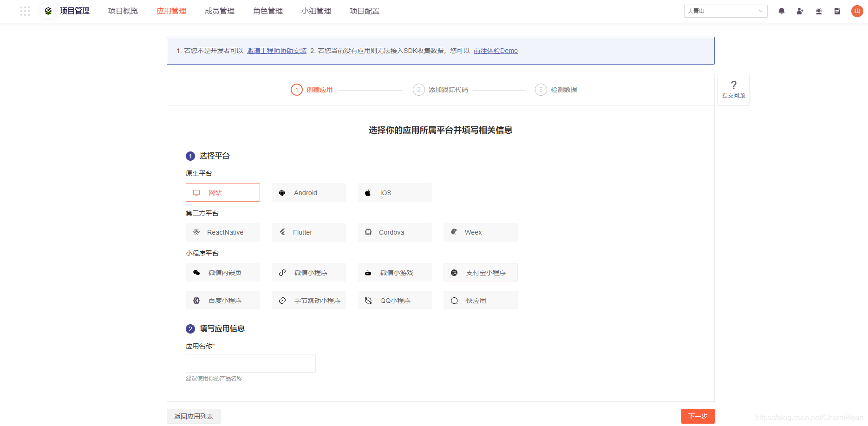Click the 邀请工程师协助安装 link
The width and height of the screenshot is (868, 426).
276,51
